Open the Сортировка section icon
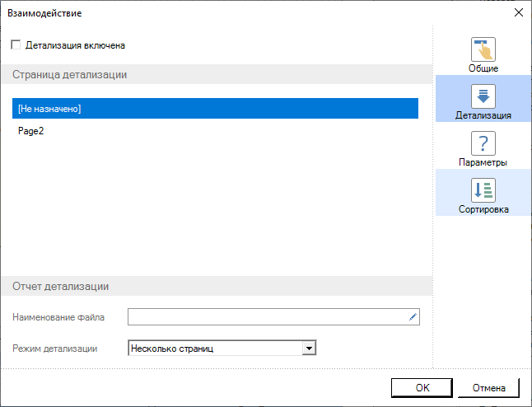The width and height of the screenshot is (532, 407). (x=483, y=190)
